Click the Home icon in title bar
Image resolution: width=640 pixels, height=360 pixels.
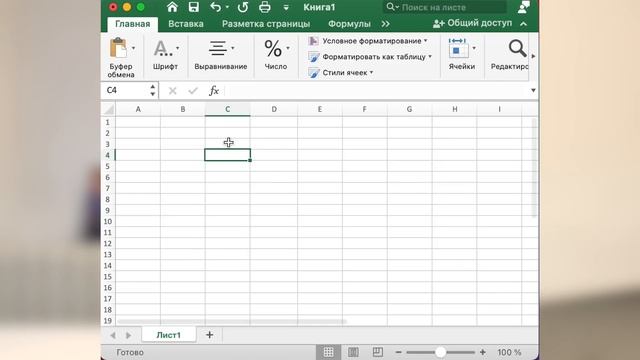tap(172, 7)
